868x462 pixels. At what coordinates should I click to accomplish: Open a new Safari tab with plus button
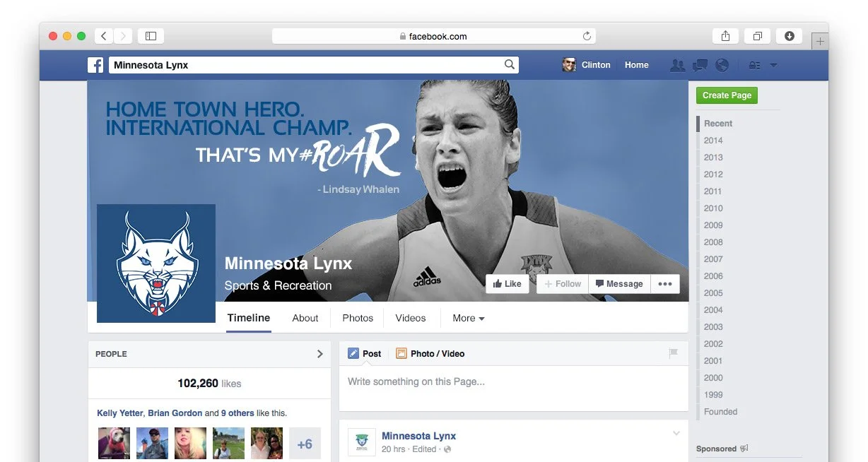(x=820, y=42)
